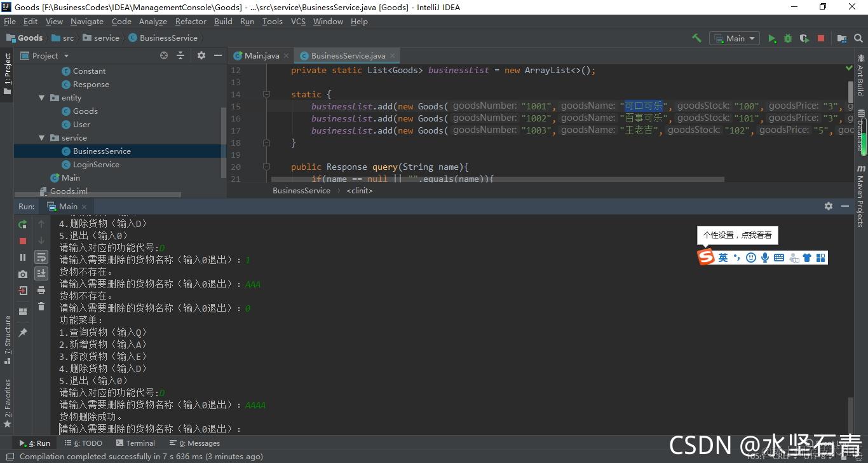868x463 pixels.
Task: Open the Terminal tool window
Action: 135,443
